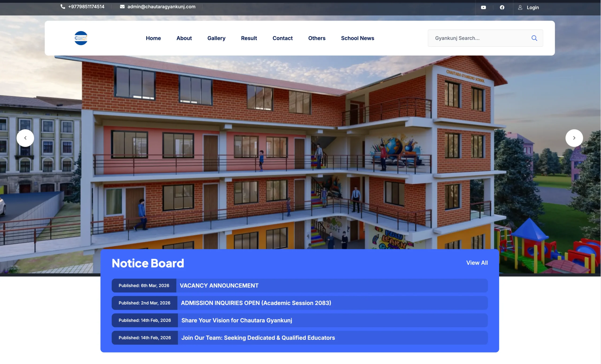The image size is (601, 364).
Task: Click the email envelope icon
Action: pyautogui.click(x=122, y=7)
